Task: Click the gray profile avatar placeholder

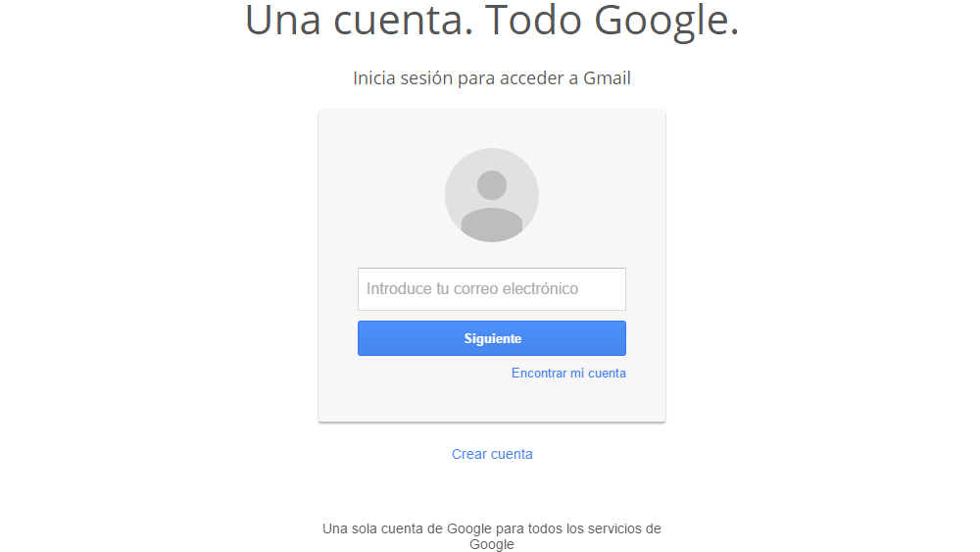Action: point(491,195)
